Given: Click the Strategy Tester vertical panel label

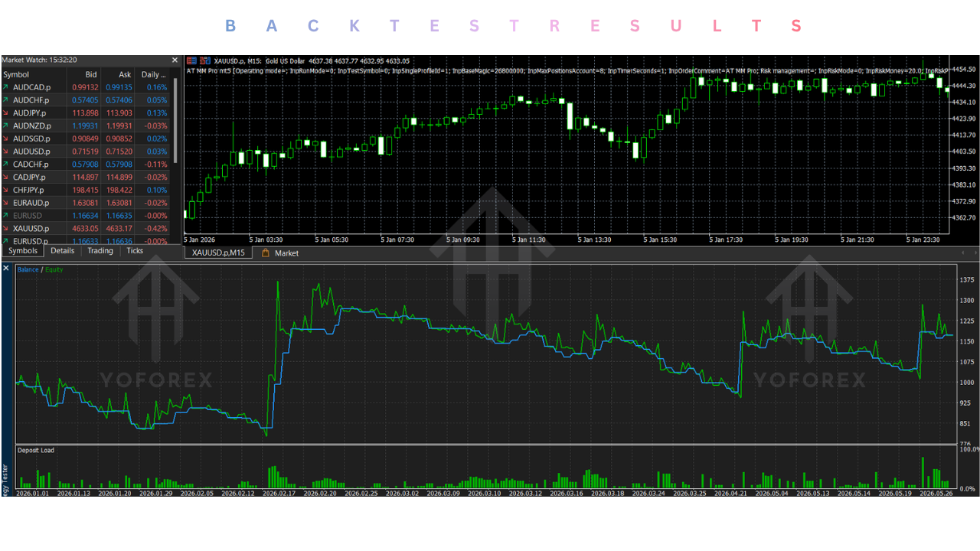Looking at the screenshot, I should coord(6,478).
